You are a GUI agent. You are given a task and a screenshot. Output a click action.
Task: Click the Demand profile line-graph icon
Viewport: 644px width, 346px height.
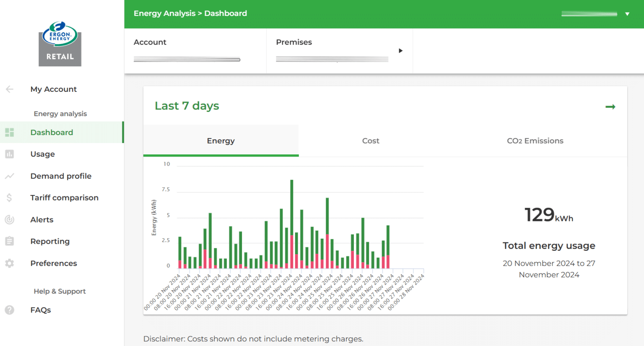(x=9, y=176)
